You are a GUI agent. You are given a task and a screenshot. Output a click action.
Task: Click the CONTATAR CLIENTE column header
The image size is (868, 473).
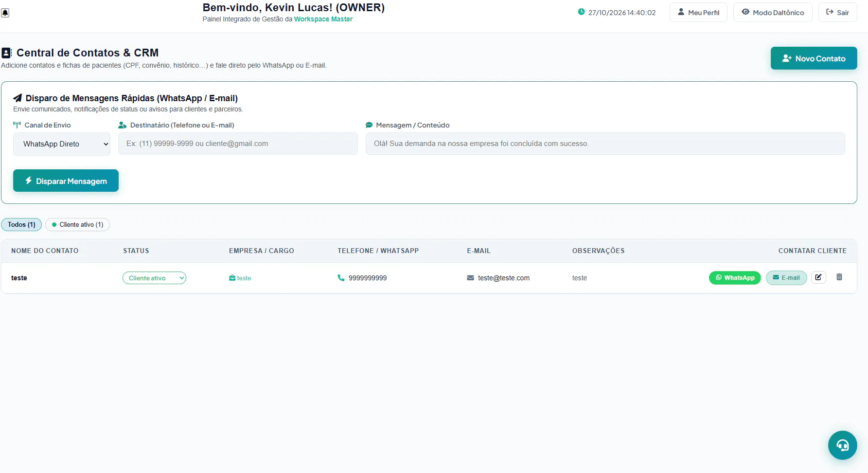813,251
